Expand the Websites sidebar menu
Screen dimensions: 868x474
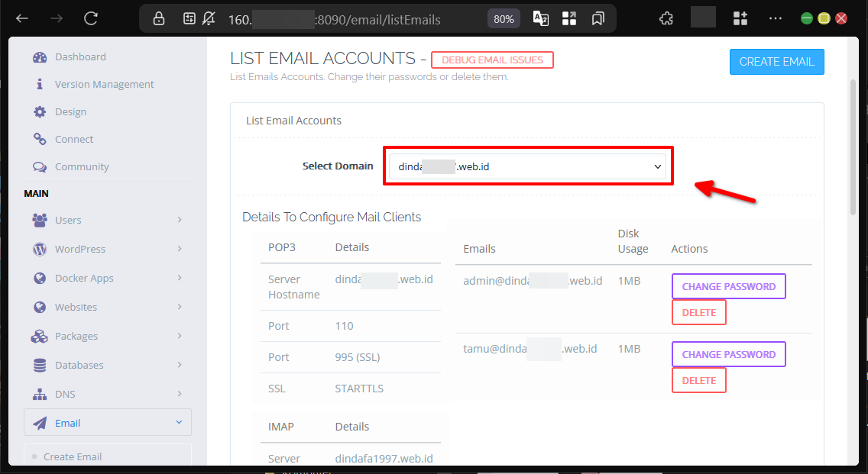click(107, 308)
